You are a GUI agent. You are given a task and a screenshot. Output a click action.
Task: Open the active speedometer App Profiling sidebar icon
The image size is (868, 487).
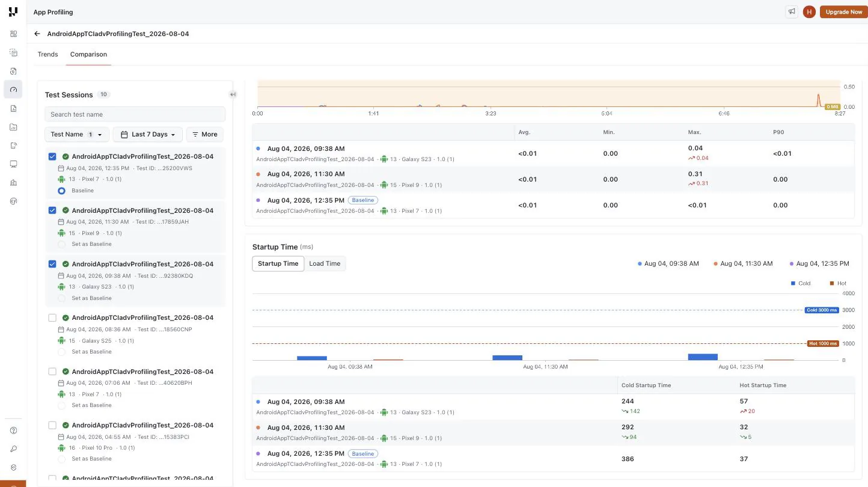coord(13,90)
